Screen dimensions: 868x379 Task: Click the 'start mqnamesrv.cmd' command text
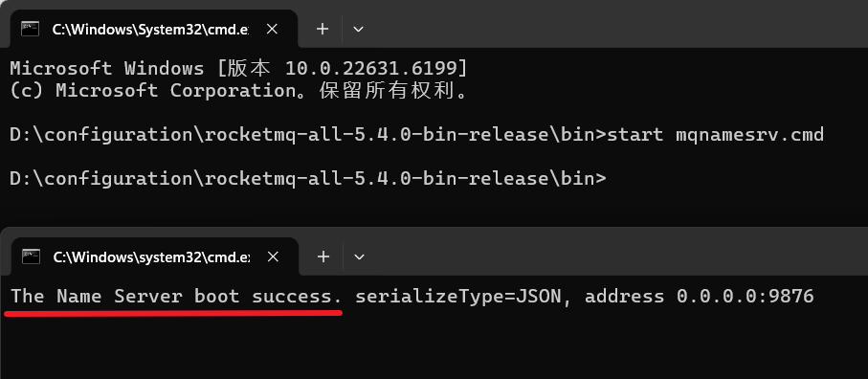715,134
